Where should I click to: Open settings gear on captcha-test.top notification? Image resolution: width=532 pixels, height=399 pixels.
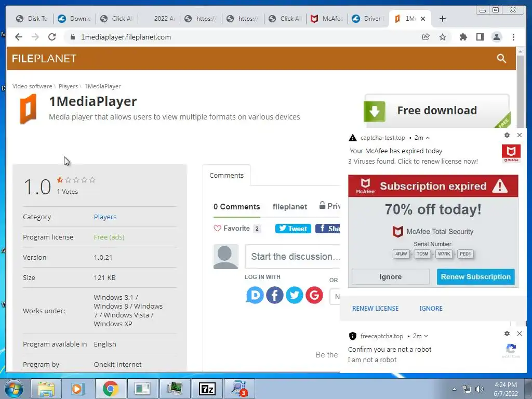pyautogui.click(x=507, y=135)
